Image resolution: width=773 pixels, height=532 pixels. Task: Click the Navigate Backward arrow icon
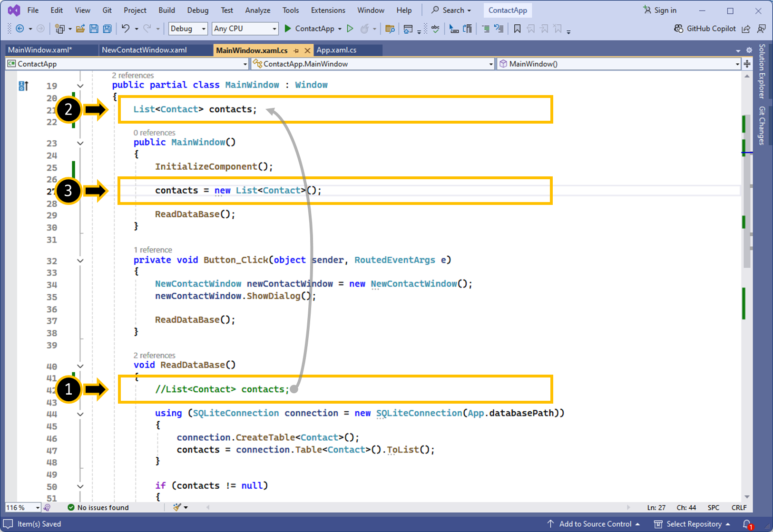coord(20,29)
